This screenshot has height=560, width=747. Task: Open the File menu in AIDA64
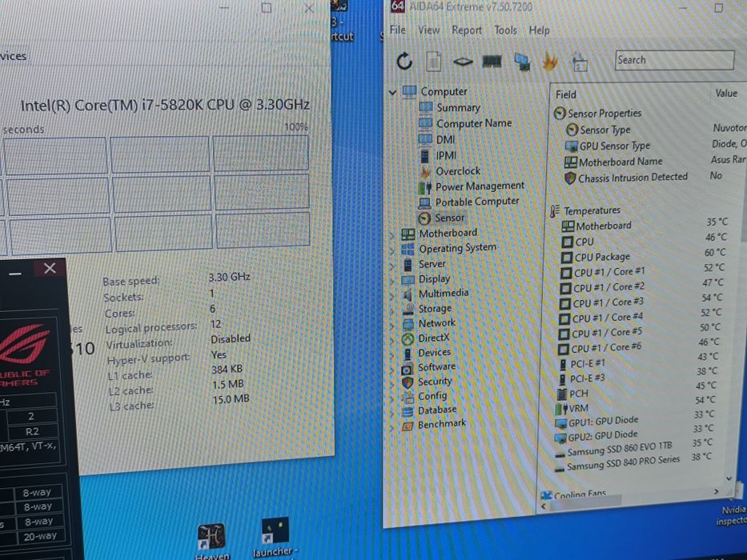pyautogui.click(x=398, y=30)
